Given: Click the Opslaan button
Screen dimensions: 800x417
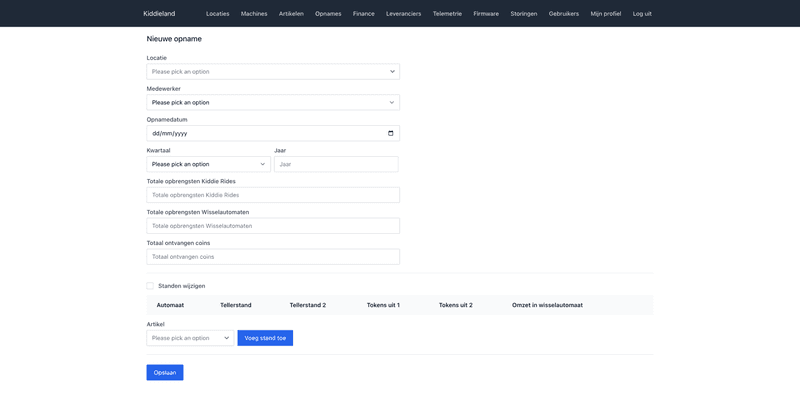Looking at the screenshot, I should click(x=165, y=372).
